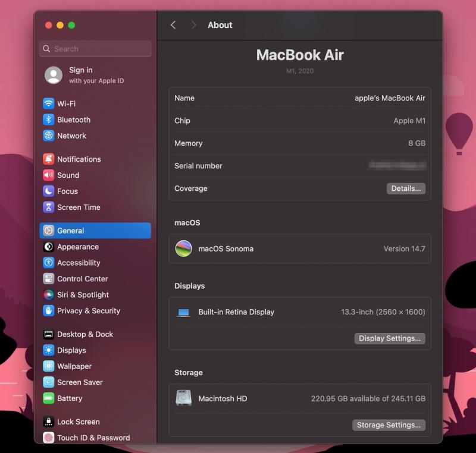Viewport: 476px width, 453px height.
Task: Click the Apple M1 chip value
Action: 409,121
